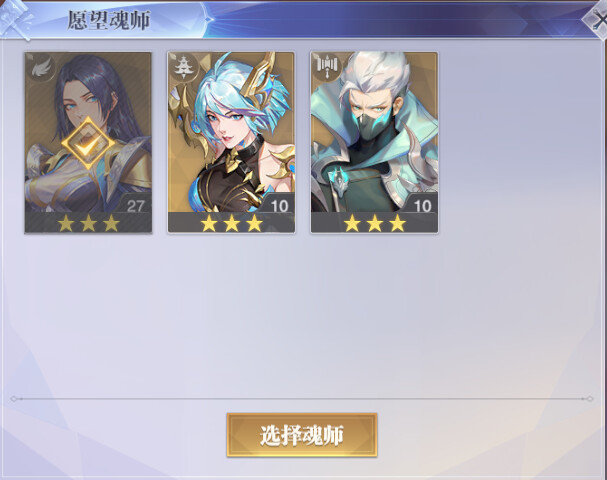
Task: Select the dark-haired soul master card portrait
Action: pyautogui.click(x=88, y=132)
